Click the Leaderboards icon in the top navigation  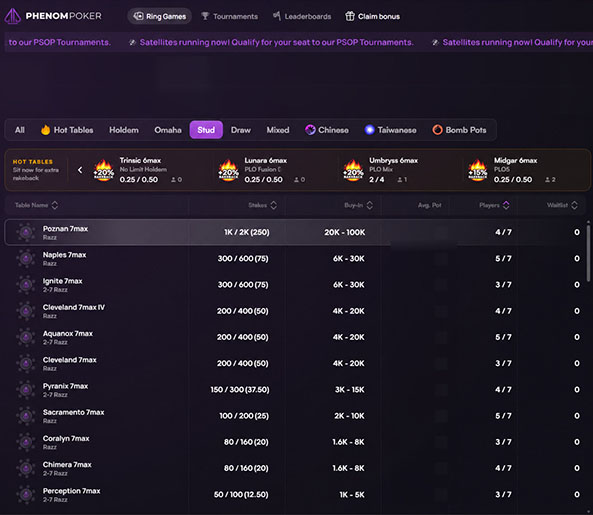277,16
